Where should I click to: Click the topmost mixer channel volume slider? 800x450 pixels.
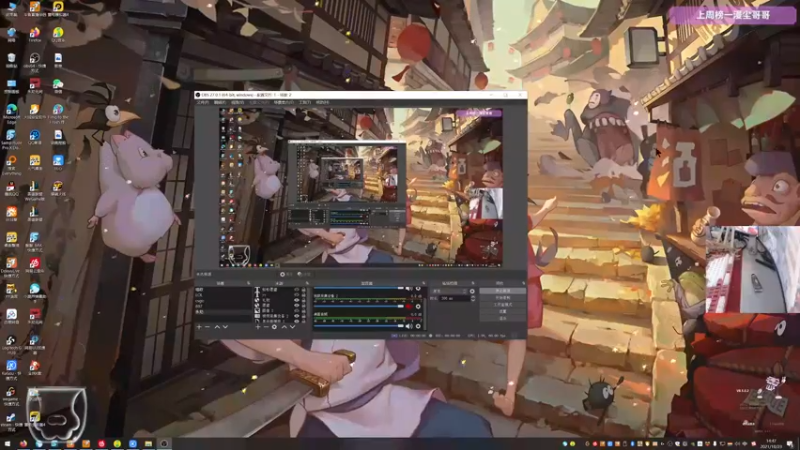(x=359, y=288)
